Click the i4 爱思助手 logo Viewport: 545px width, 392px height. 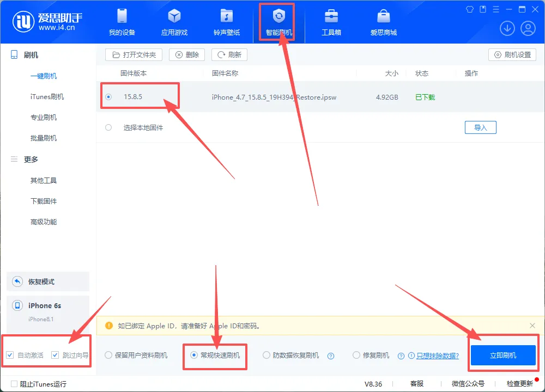click(x=47, y=22)
